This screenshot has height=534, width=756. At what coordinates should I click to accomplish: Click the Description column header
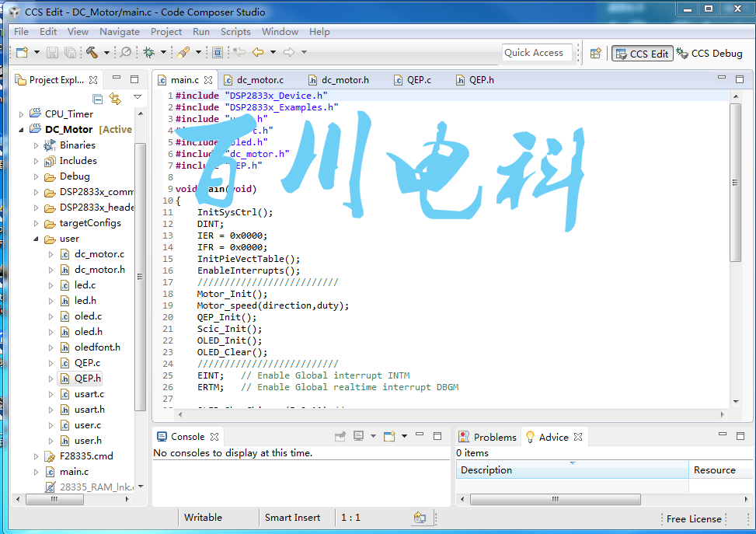pyautogui.click(x=573, y=469)
